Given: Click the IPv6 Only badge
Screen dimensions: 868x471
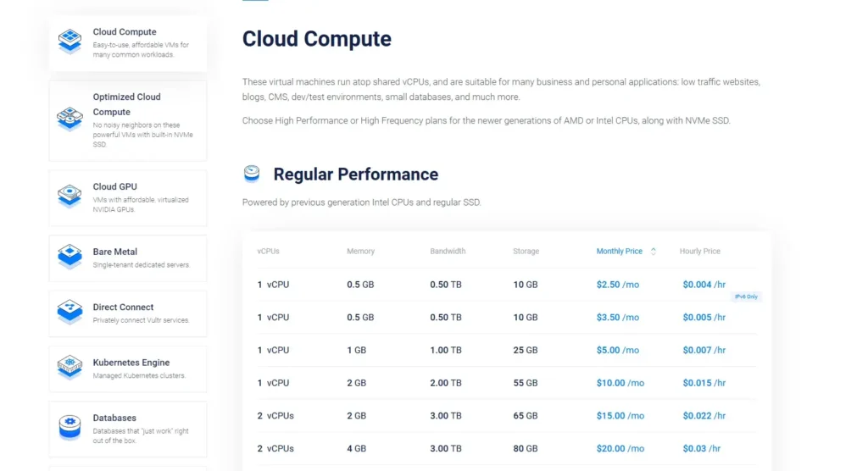Looking at the screenshot, I should [x=746, y=296].
